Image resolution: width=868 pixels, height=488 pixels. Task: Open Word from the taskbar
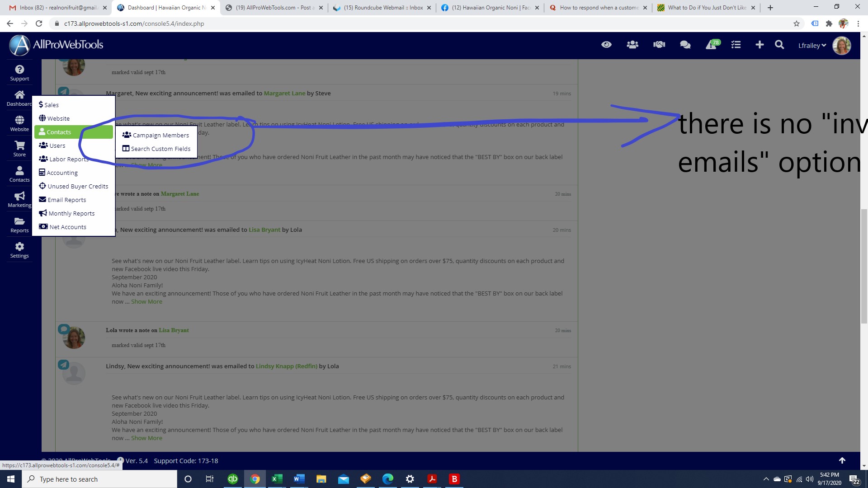pyautogui.click(x=299, y=479)
